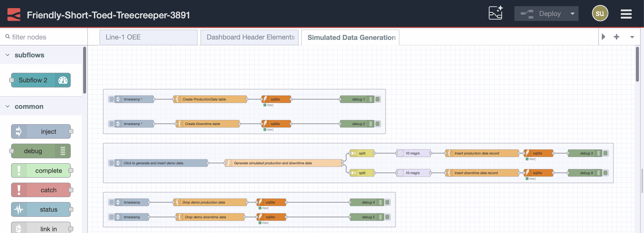
Task: Open the main hamburger menu
Action: pyautogui.click(x=626, y=14)
